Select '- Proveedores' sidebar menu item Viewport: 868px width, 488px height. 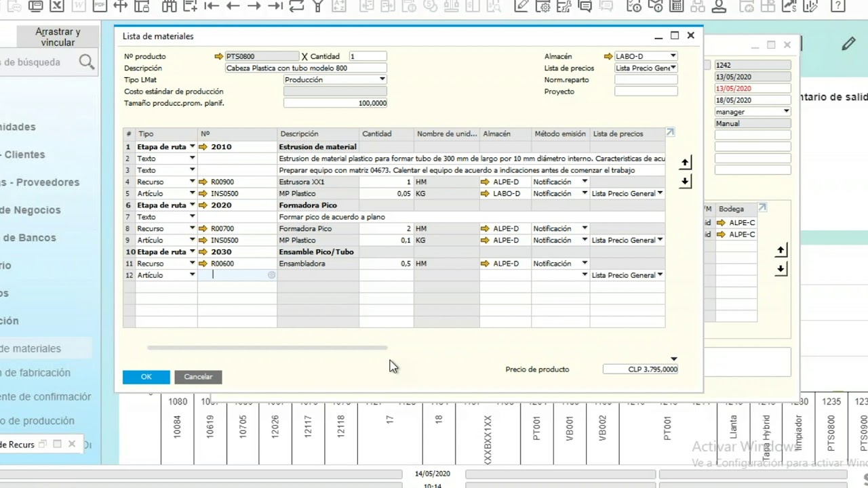[x=39, y=182]
